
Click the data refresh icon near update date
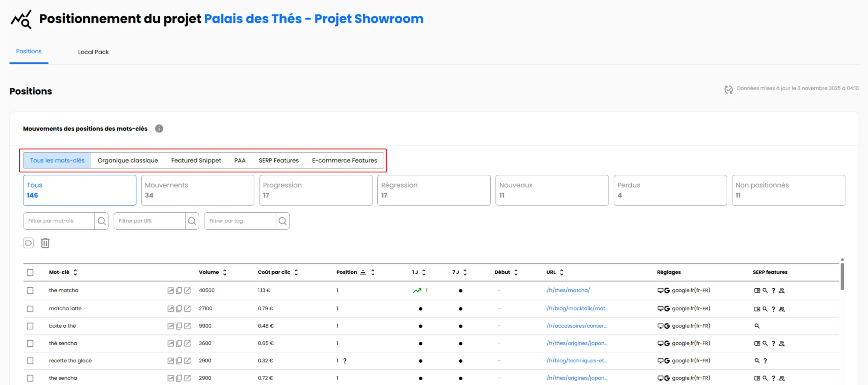728,89
